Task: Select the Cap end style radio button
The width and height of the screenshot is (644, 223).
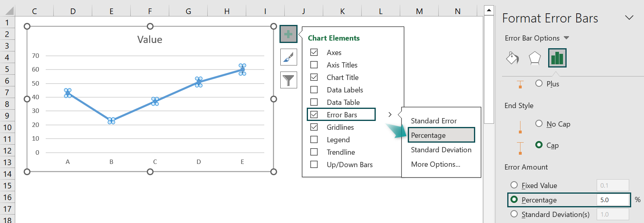Action: (x=539, y=145)
